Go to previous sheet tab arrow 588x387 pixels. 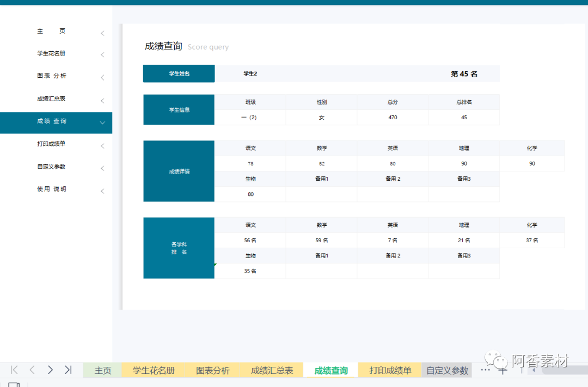pyautogui.click(x=32, y=370)
